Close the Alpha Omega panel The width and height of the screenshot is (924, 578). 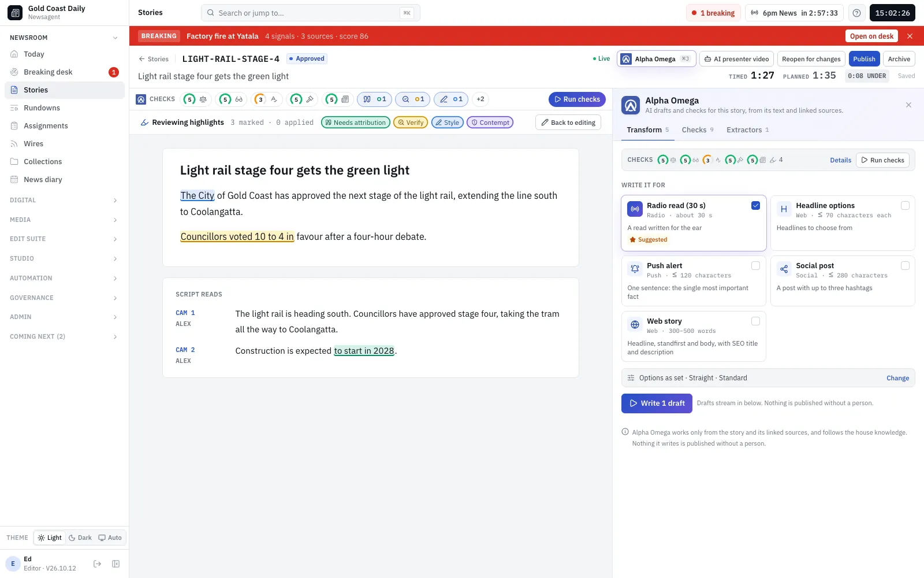coord(908,105)
